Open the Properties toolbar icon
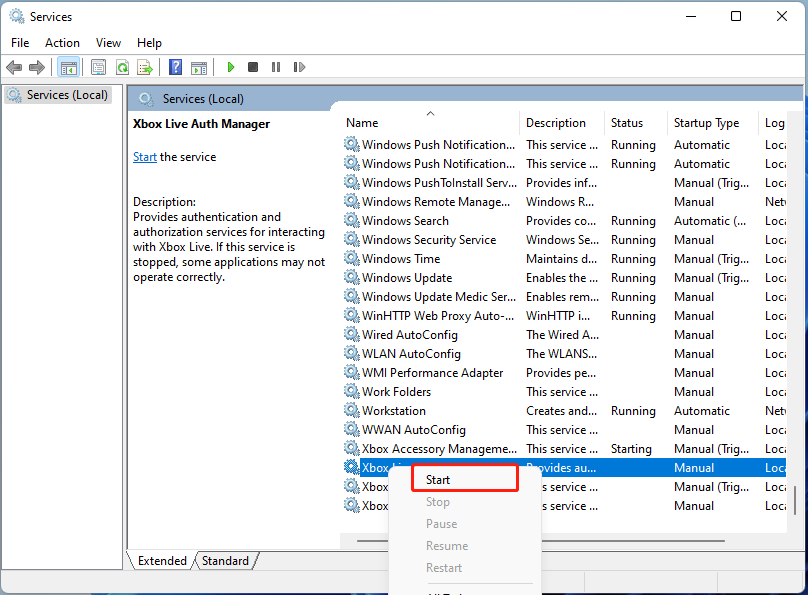 click(x=98, y=67)
